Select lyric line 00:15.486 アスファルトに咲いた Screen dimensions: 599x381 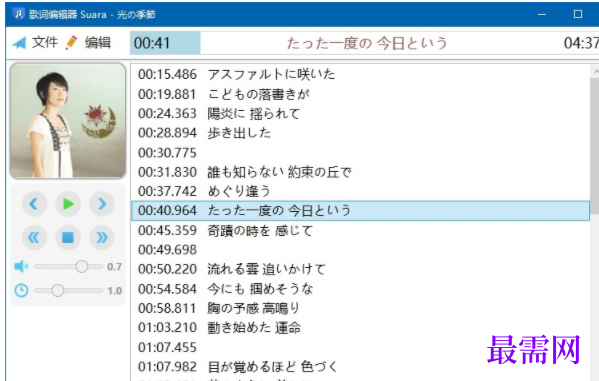(x=360, y=74)
